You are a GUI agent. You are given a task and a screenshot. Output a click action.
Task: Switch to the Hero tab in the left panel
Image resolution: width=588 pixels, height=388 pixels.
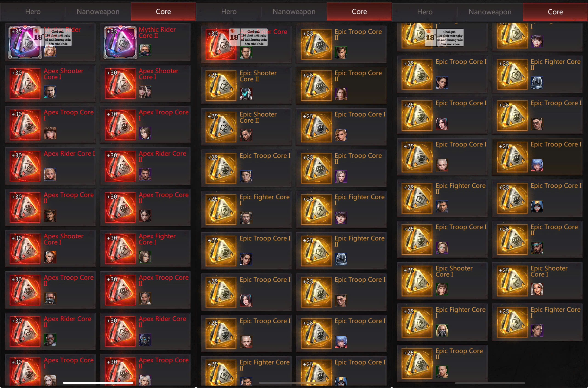pyautogui.click(x=33, y=12)
